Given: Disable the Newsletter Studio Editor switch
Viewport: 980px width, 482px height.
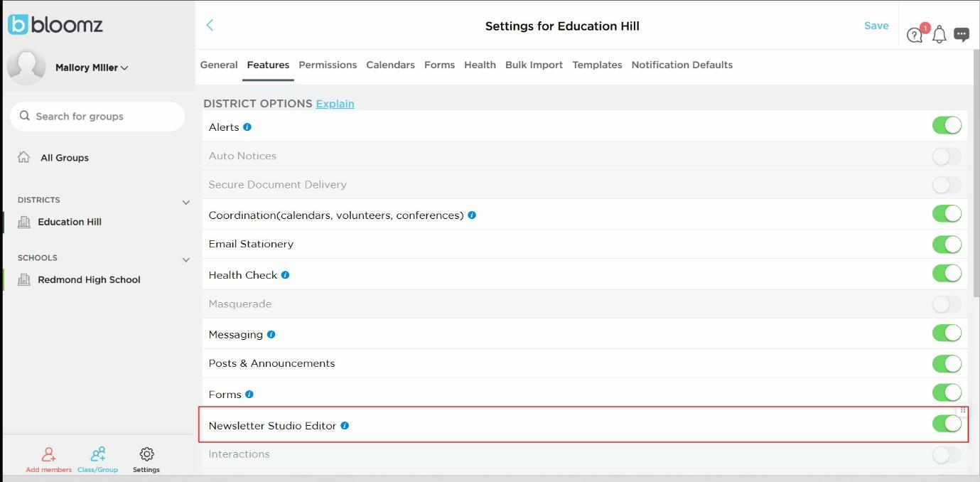Looking at the screenshot, I should click(x=947, y=424).
